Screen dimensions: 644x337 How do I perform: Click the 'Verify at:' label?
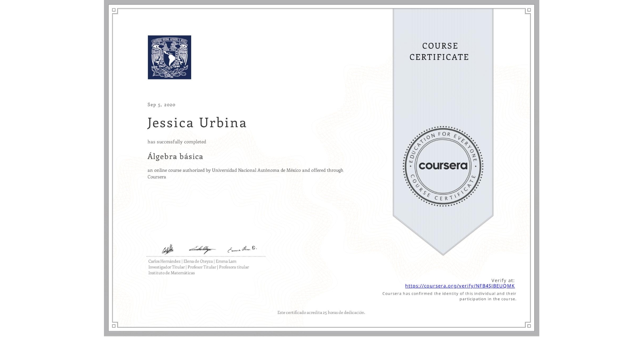tap(503, 280)
